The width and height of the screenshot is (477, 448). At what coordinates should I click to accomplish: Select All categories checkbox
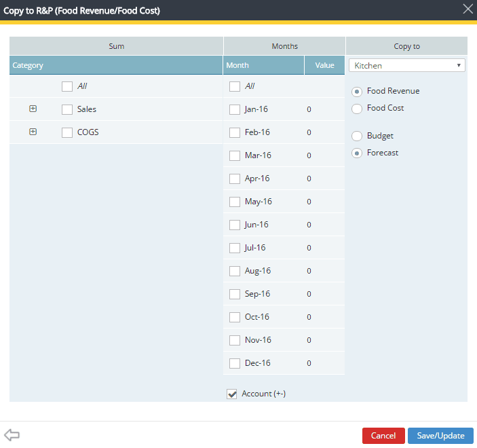click(67, 86)
